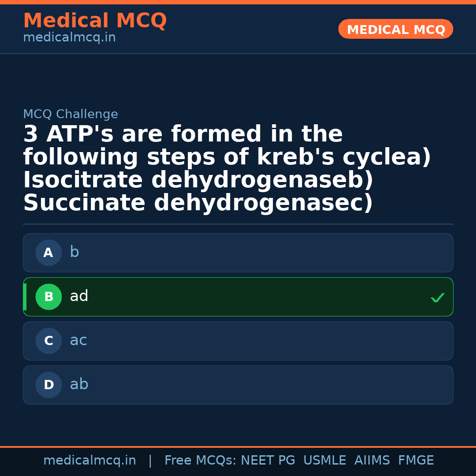Select answer option 'ad'
Screen dimensions: 476x476
(x=238, y=297)
